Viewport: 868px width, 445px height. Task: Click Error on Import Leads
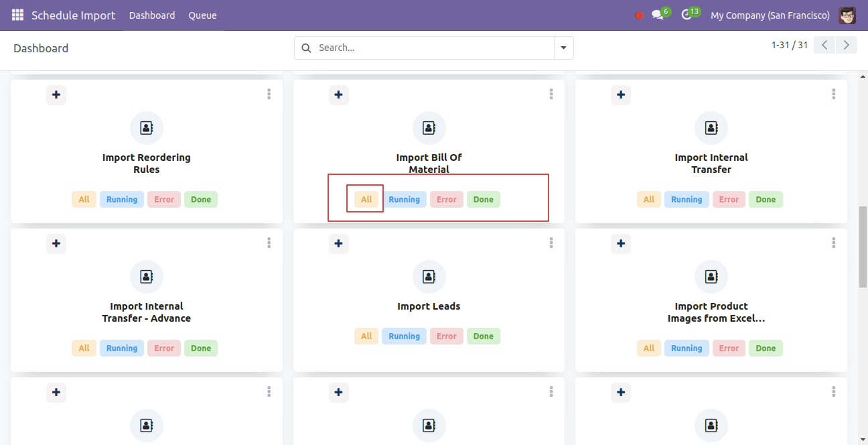[x=447, y=336]
